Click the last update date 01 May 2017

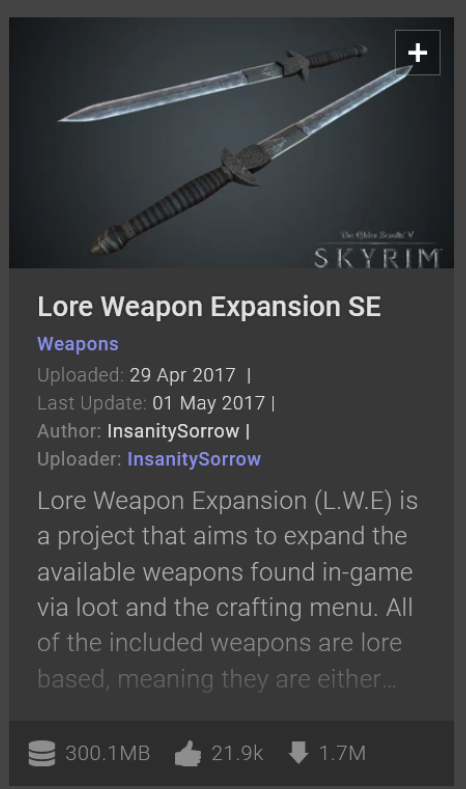208,403
